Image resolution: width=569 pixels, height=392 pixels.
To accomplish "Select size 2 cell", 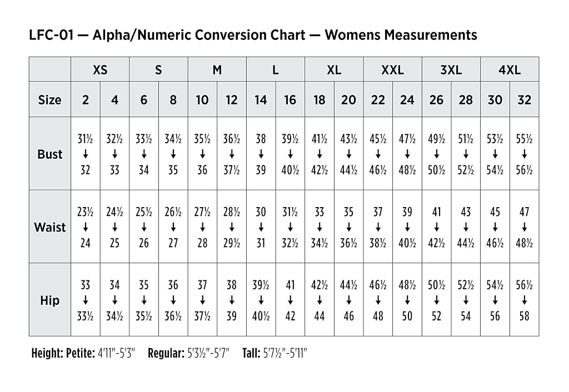I will [x=85, y=99].
